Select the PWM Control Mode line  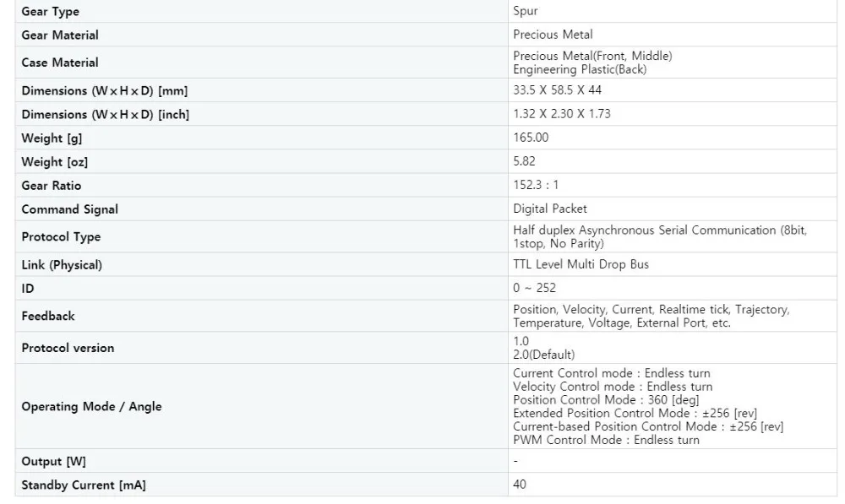pos(606,440)
